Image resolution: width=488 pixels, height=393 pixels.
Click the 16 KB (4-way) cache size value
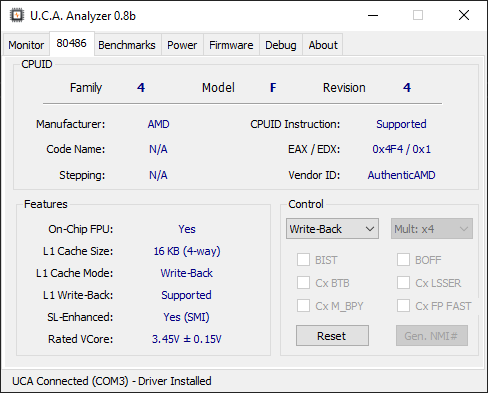(x=187, y=251)
